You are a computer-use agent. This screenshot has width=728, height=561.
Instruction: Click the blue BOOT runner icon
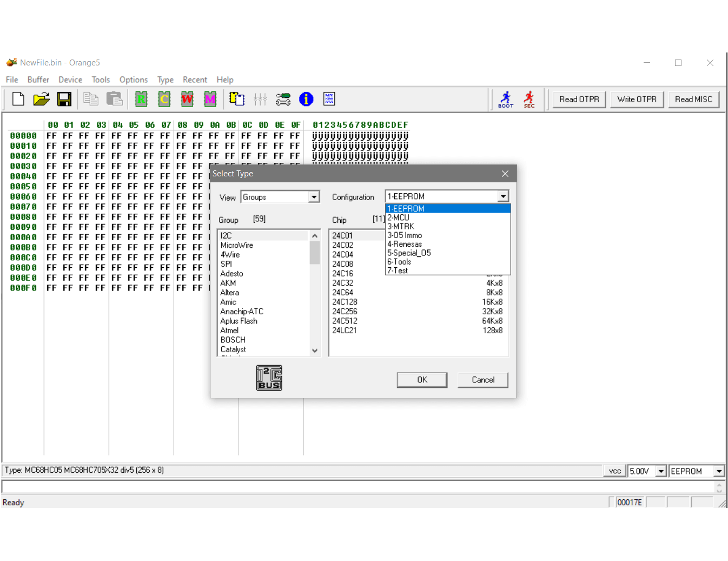505,99
